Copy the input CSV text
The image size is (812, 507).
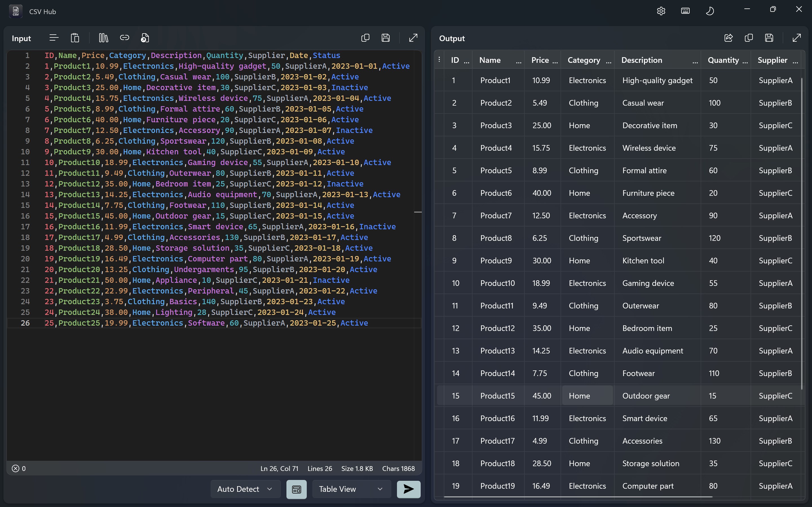[x=365, y=37]
